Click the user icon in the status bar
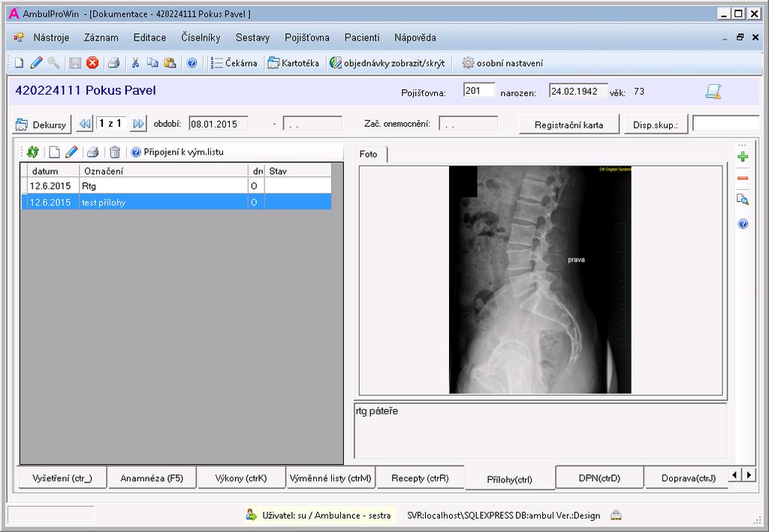Screen dimensions: 769x532 [251, 515]
